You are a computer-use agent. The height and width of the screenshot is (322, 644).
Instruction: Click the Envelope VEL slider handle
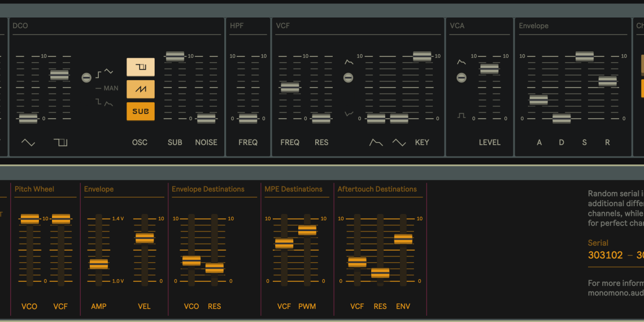pos(145,238)
